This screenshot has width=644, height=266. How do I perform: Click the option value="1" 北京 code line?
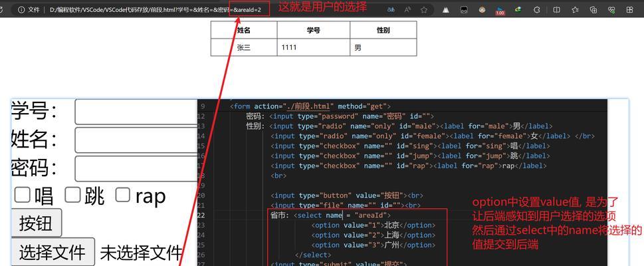coord(374,225)
